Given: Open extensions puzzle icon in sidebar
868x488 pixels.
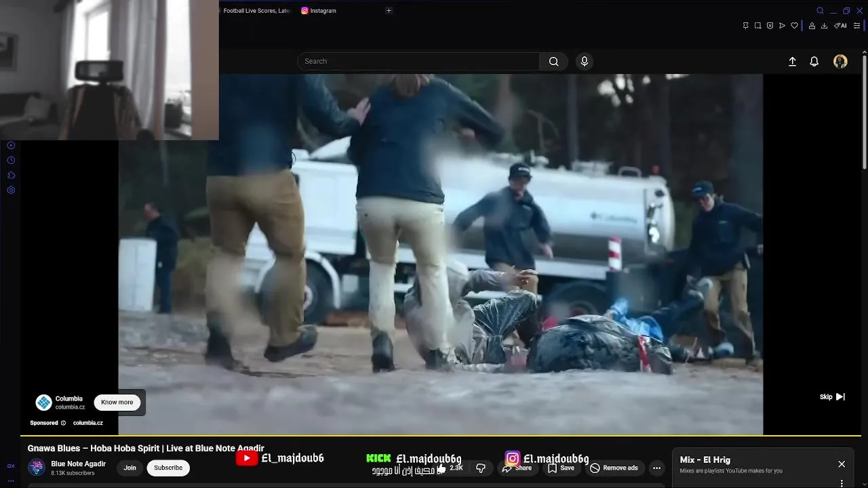Looking at the screenshot, I should (11, 175).
